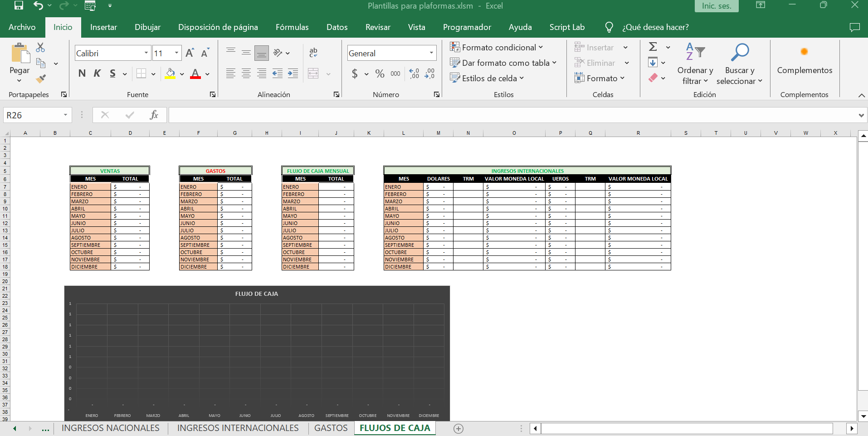The image size is (868, 436).
Task: Use the increase font size icon
Action: [190, 52]
